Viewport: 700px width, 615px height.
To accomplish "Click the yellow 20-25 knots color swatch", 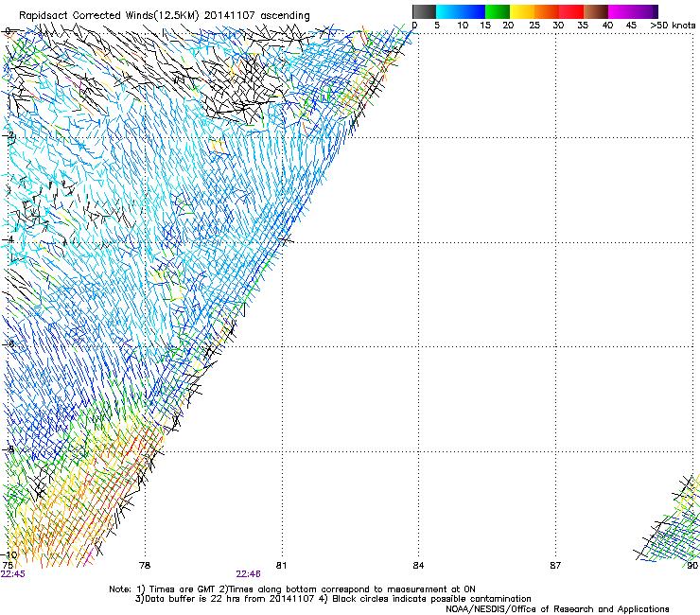I will (522, 11).
